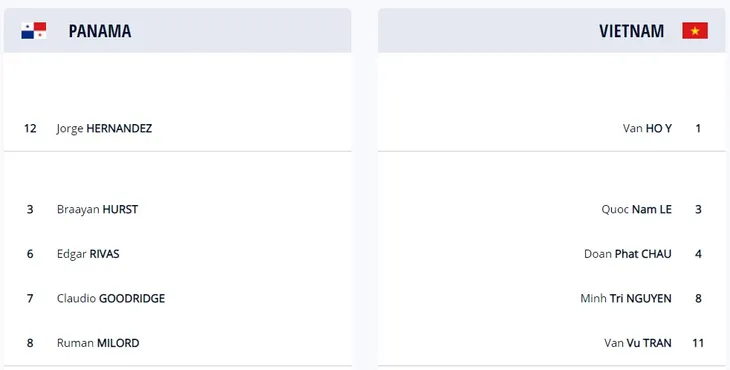This screenshot has height=370, width=730.
Task: Select the PANAMA team header
Action: point(100,31)
